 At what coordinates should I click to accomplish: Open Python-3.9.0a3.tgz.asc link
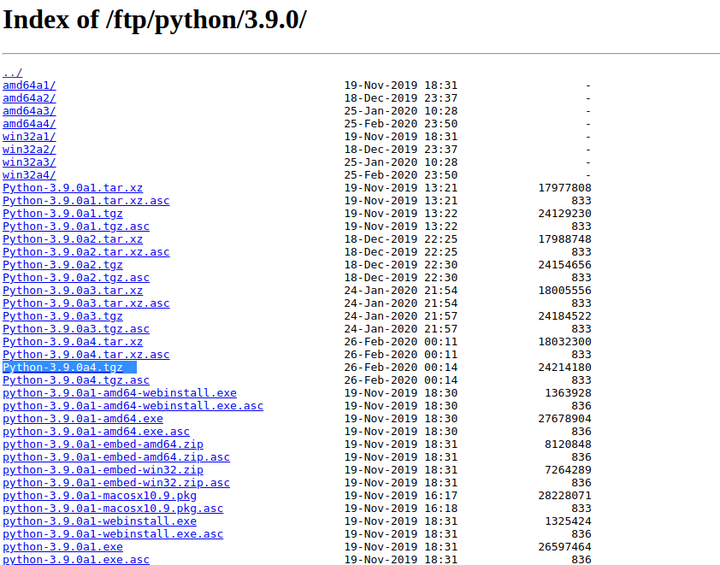pos(76,329)
